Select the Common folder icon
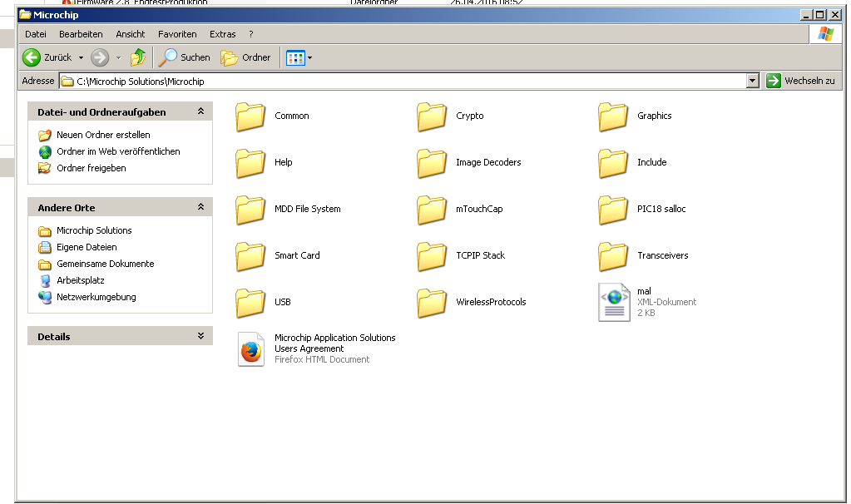Image resolution: width=851 pixels, height=504 pixels. tap(250, 116)
